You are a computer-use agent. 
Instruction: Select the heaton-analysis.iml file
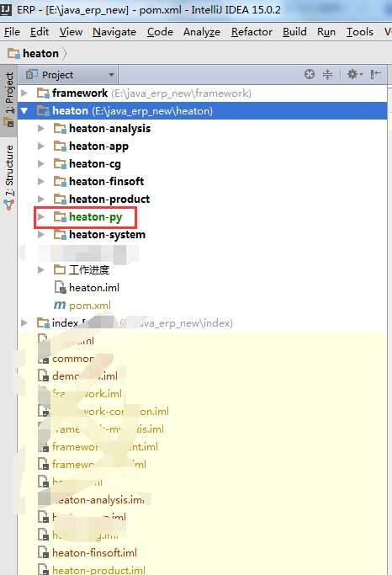click(98, 500)
